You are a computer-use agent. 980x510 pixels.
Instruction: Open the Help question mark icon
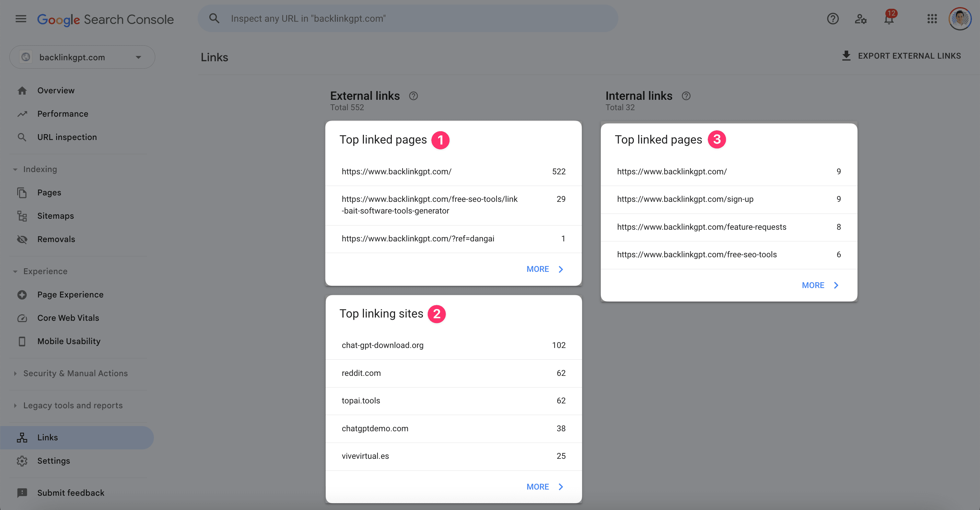click(x=833, y=19)
